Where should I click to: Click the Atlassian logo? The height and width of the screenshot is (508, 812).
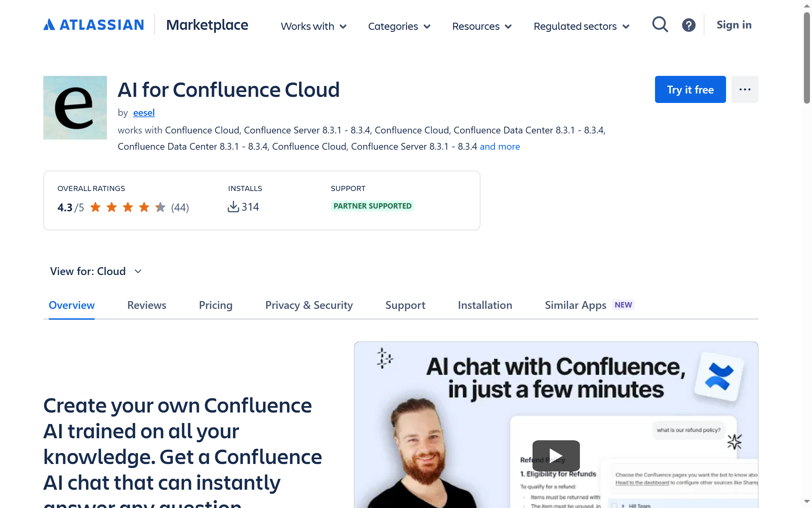[x=94, y=25]
